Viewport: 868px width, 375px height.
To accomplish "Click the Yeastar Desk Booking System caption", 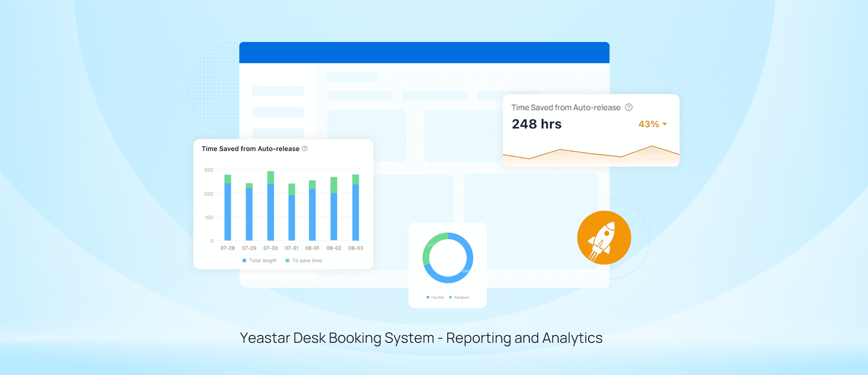I will tap(421, 338).
